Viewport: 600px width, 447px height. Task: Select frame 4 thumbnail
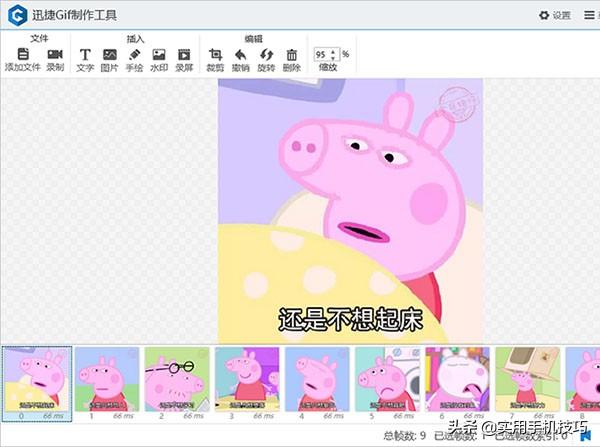pyautogui.click(x=317, y=379)
